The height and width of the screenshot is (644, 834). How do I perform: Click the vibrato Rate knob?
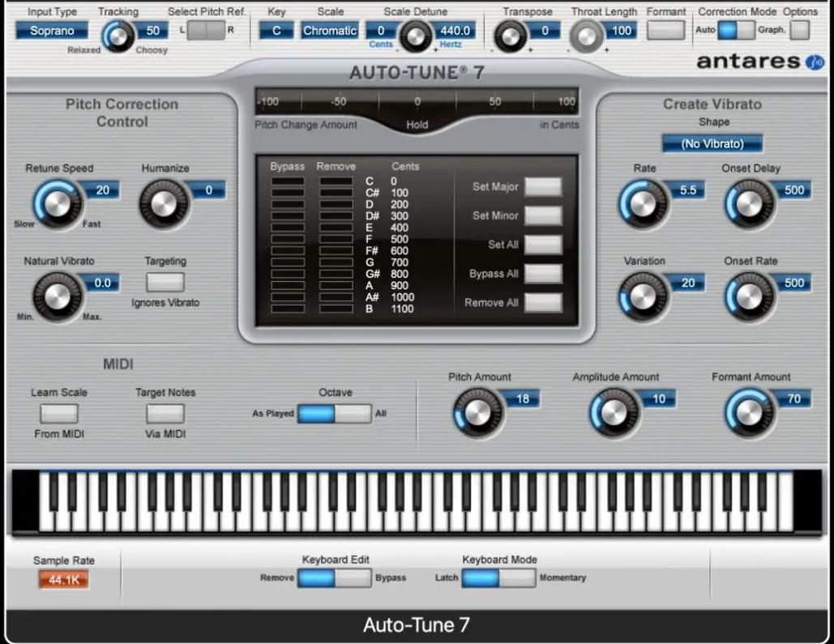coord(642,203)
